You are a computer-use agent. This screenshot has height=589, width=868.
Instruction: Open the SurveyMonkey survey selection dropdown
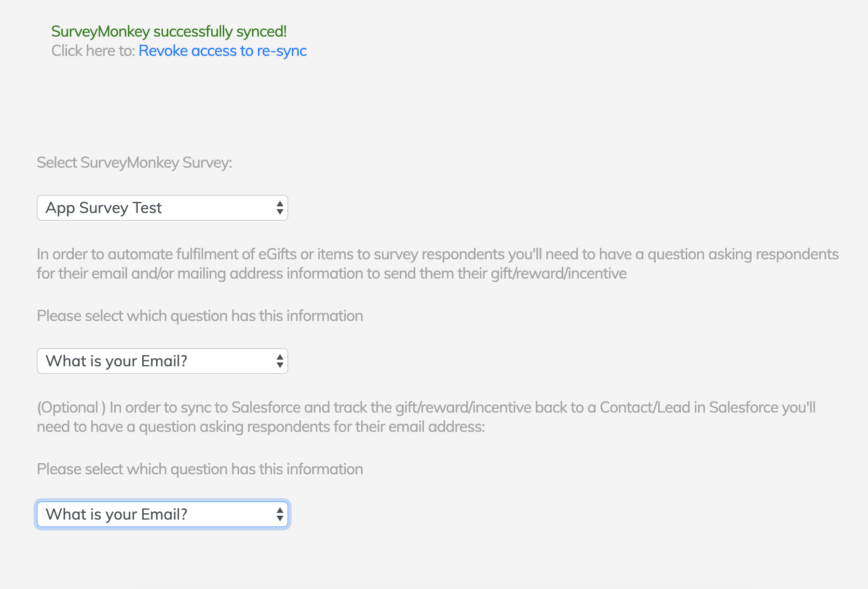coord(162,208)
